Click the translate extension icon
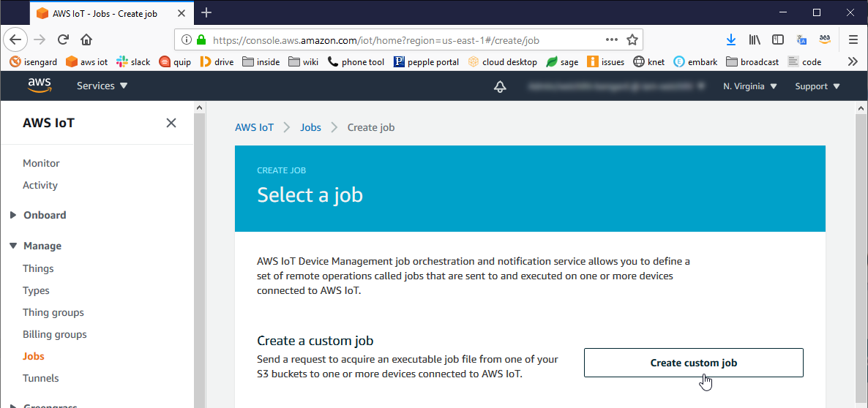 click(801, 39)
